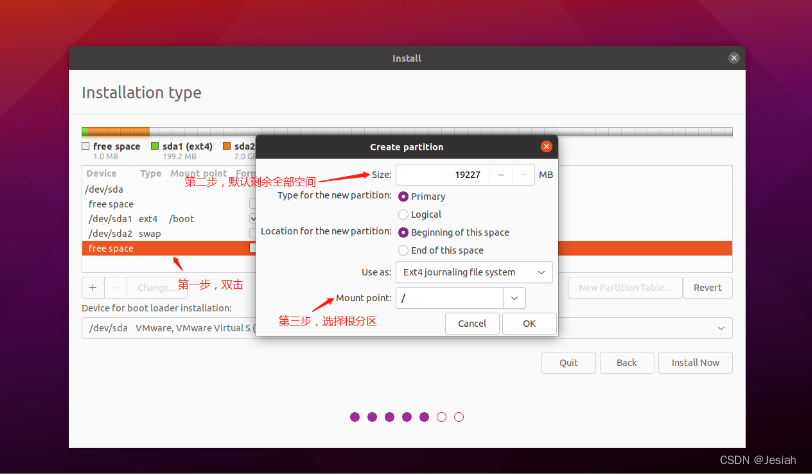Add new partition with plus button
Viewport: 812px width, 475px height.
click(x=93, y=287)
